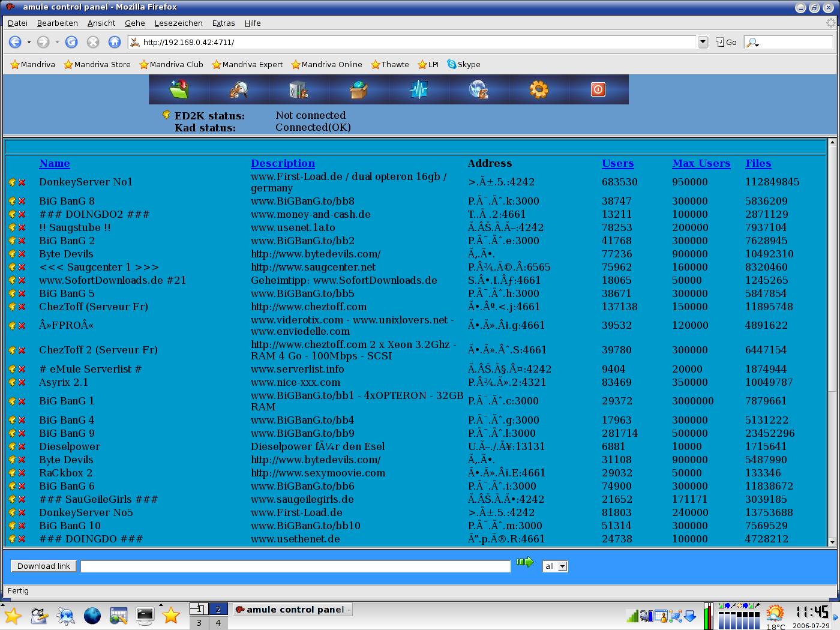Sort servers by the Max Users link
The image size is (840, 630).
point(701,163)
